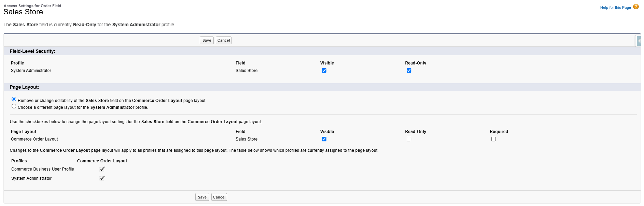The image size is (644, 206).
Task: Click checkmark icon for Commerce Business User Profile
Action: coord(102,169)
